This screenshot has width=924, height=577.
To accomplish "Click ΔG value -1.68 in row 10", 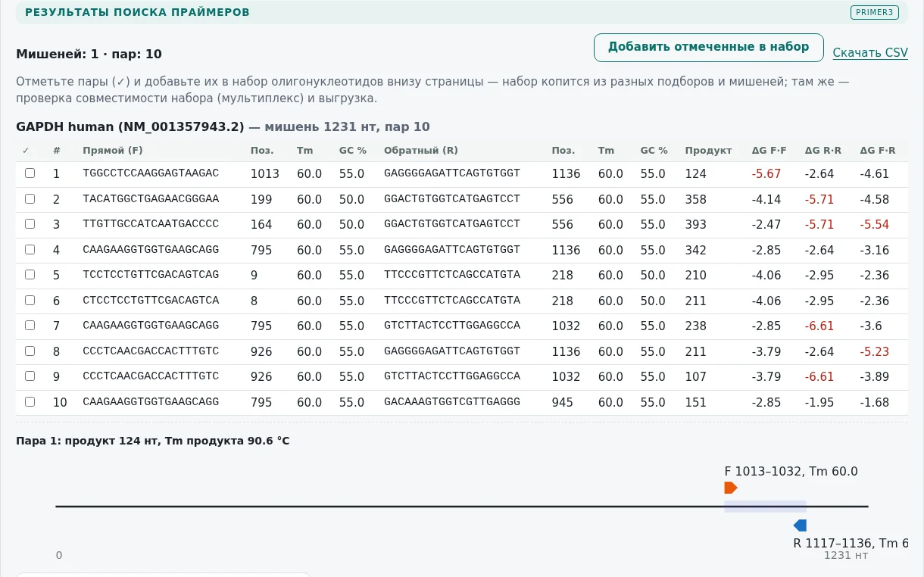I will 875,402.
